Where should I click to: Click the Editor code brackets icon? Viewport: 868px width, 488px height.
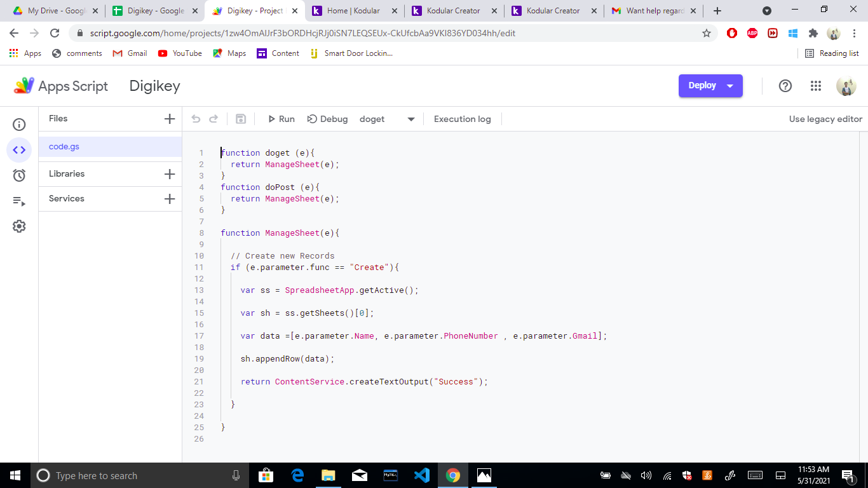click(x=19, y=150)
